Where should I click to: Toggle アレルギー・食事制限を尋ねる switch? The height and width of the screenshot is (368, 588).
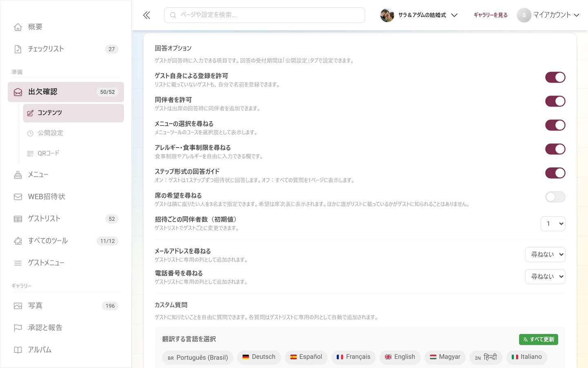click(555, 149)
